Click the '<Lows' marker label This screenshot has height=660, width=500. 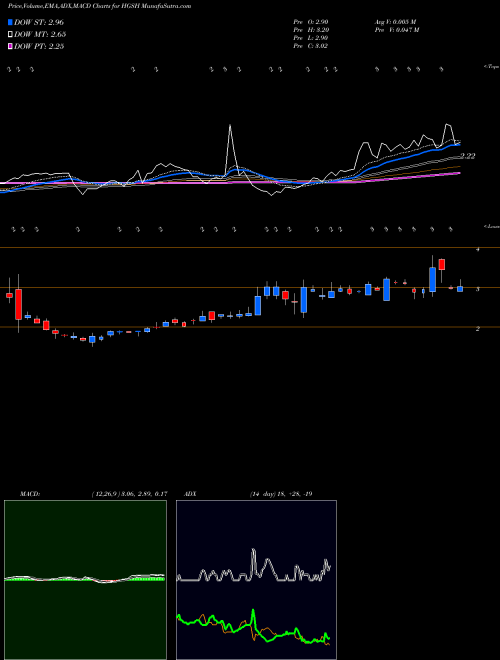pyautogui.click(x=492, y=226)
